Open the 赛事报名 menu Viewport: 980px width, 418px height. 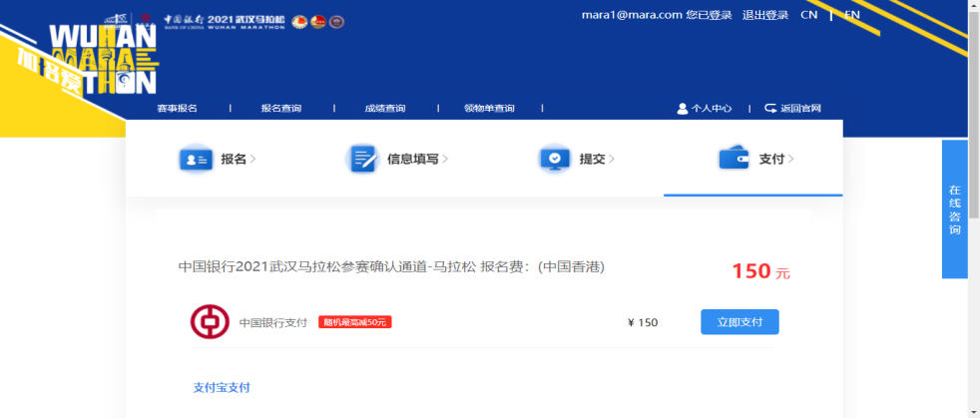pos(177,108)
